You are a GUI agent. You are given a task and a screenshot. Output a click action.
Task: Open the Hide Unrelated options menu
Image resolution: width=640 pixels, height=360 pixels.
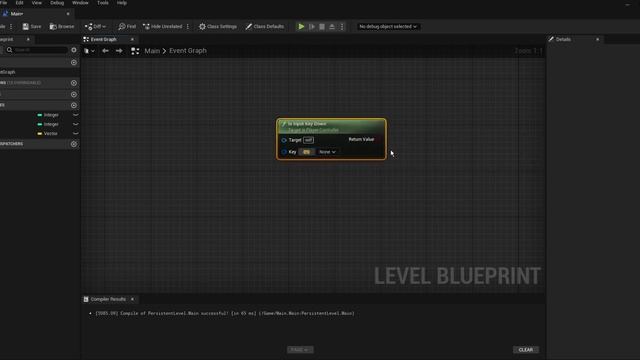click(188, 27)
